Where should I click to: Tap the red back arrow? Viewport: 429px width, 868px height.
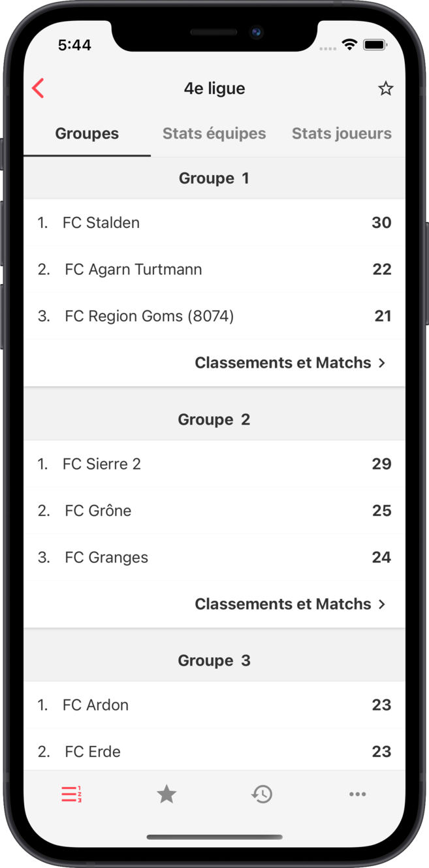click(39, 88)
